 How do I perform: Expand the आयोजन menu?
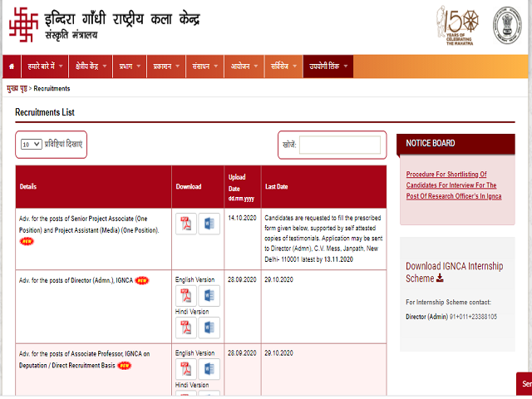[x=244, y=66]
